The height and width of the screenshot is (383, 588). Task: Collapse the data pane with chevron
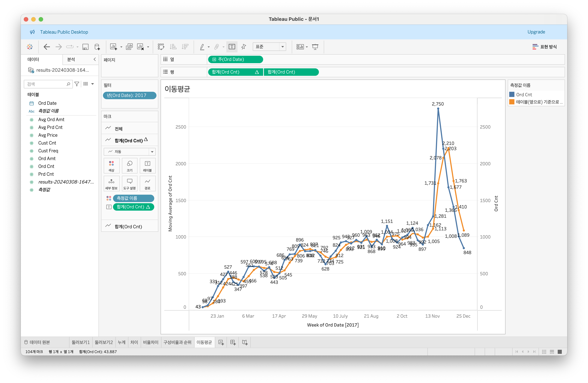pos(95,59)
